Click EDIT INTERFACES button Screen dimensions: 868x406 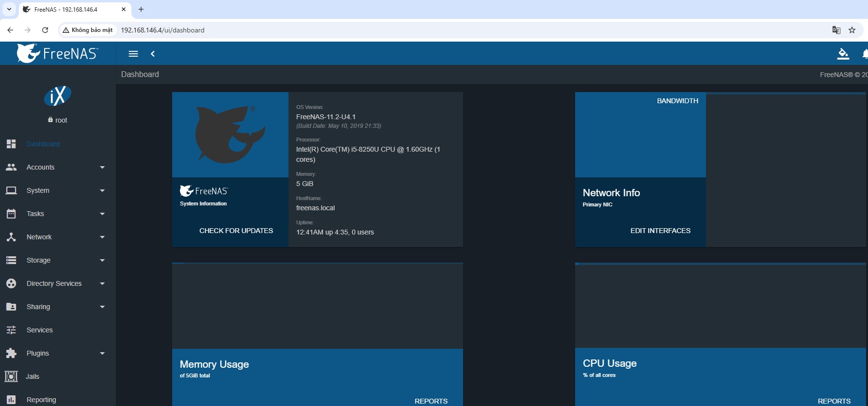pyautogui.click(x=660, y=231)
